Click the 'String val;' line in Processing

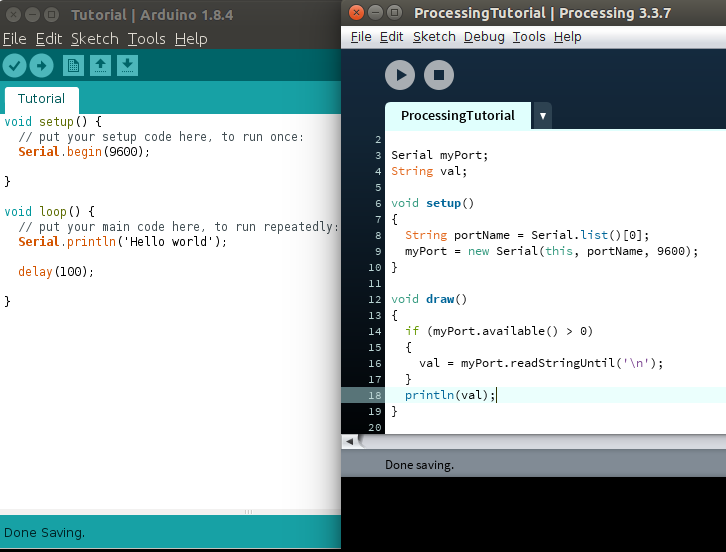[x=429, y=171]
